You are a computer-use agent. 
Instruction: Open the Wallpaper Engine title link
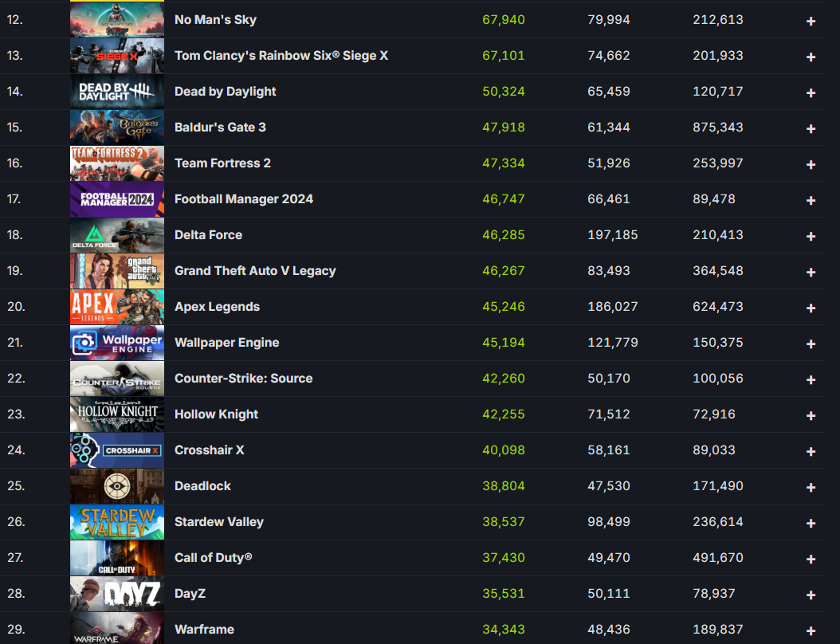click(226, 343)
